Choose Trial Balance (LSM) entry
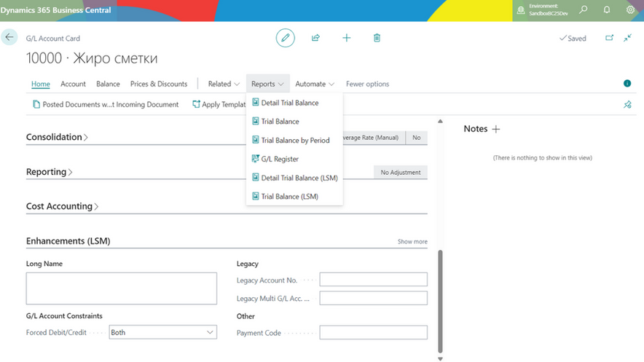The height and width of the screenshot is (362, 644). coord(294,197)
